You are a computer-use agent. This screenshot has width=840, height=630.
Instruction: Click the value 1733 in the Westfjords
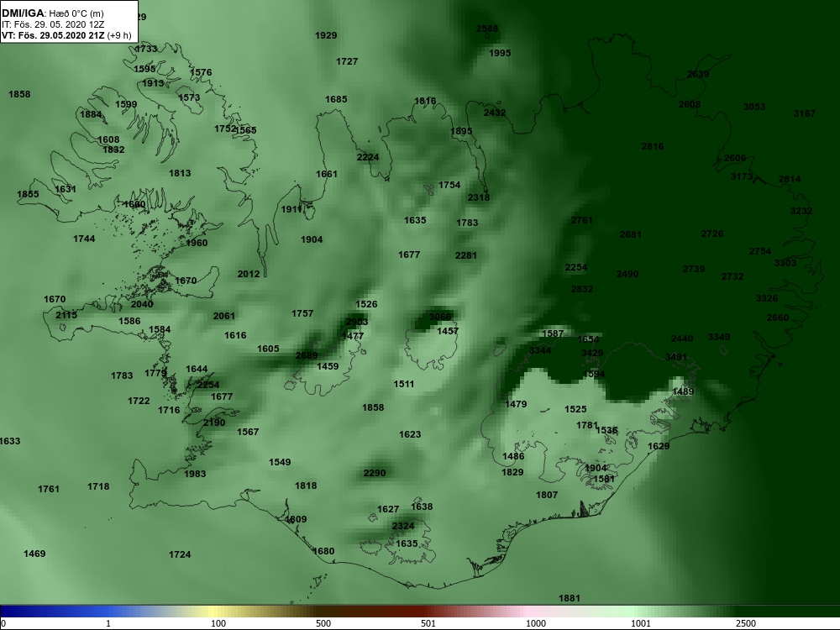146,49
